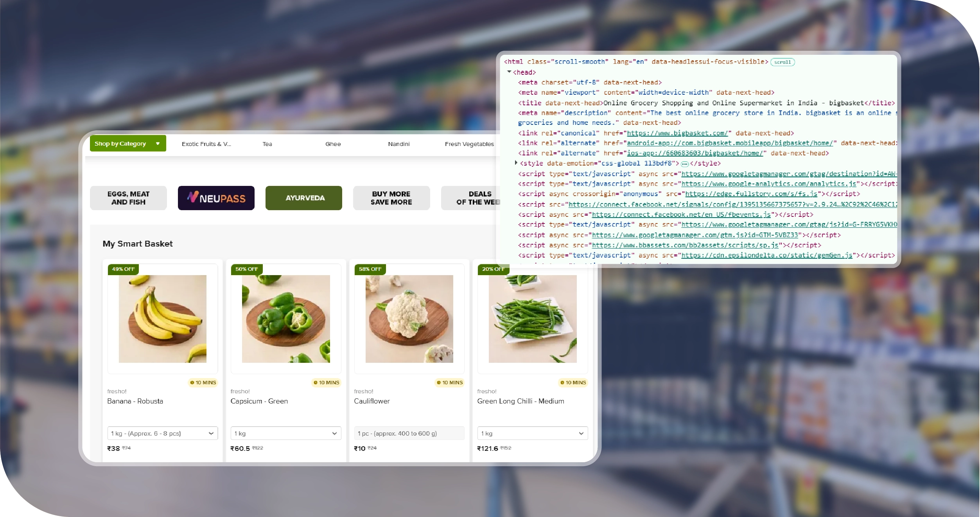Expand the style element disclosure triangle
Image resolution: width=980 pixels, height=517 pixels.
(x=516, y=164)
